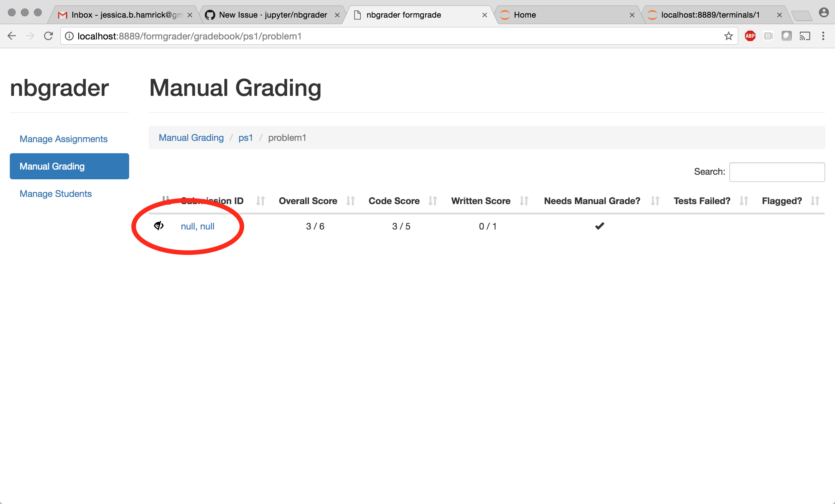
Task: Open the null, null submission
Action: [x=198, y=226]
